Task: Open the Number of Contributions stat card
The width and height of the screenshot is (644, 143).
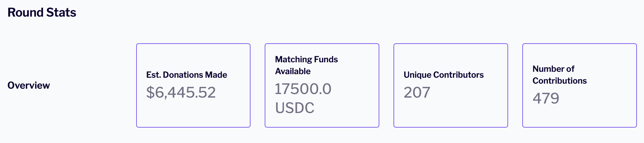Action: click(579, 117)
